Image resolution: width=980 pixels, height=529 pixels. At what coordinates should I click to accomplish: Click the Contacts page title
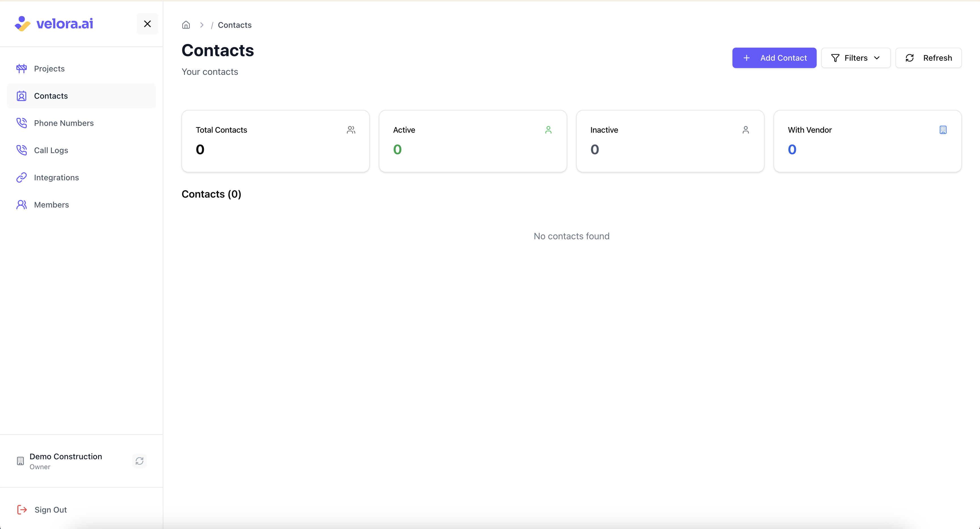coord(217,50)
